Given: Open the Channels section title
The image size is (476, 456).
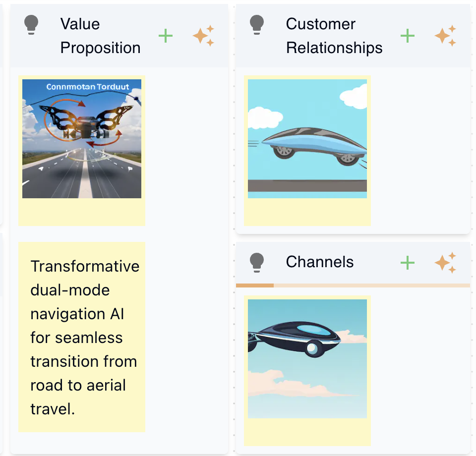Looking at the screenshot, I should [320, 262].
